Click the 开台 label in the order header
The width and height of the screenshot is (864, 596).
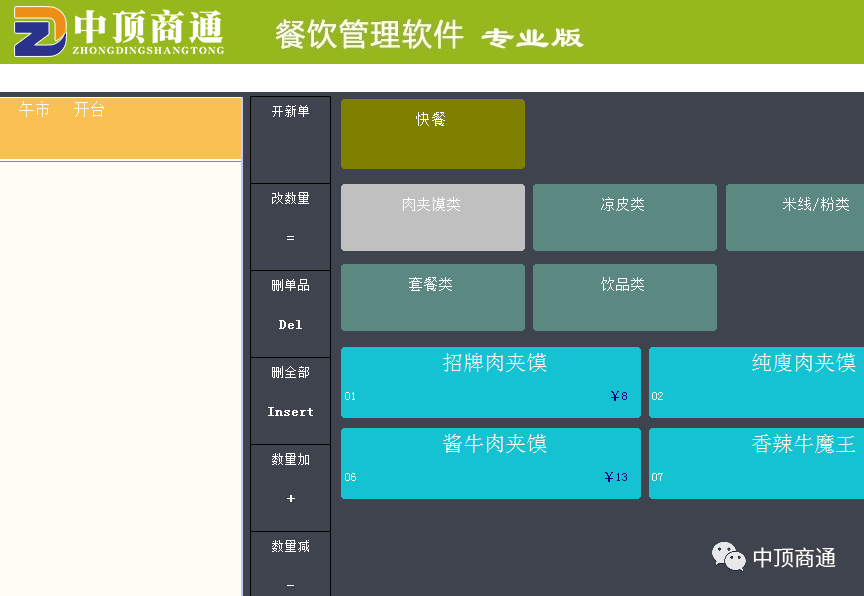89,110
